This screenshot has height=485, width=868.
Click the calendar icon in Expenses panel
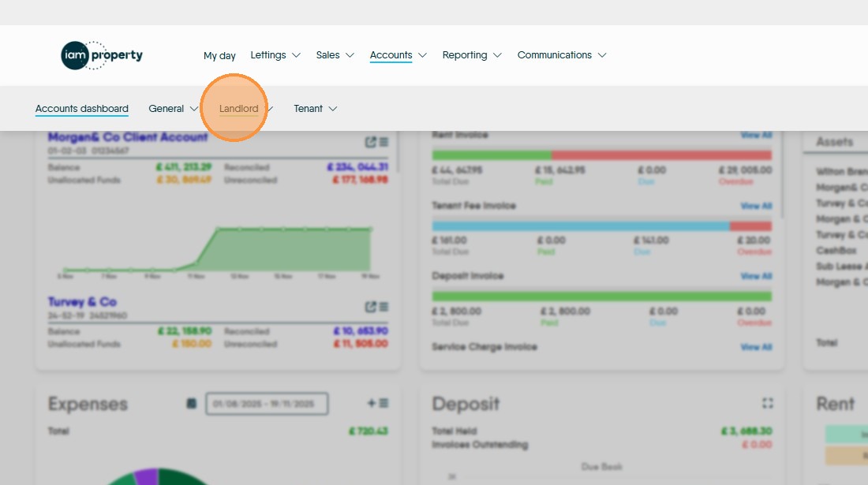(192, 404)
